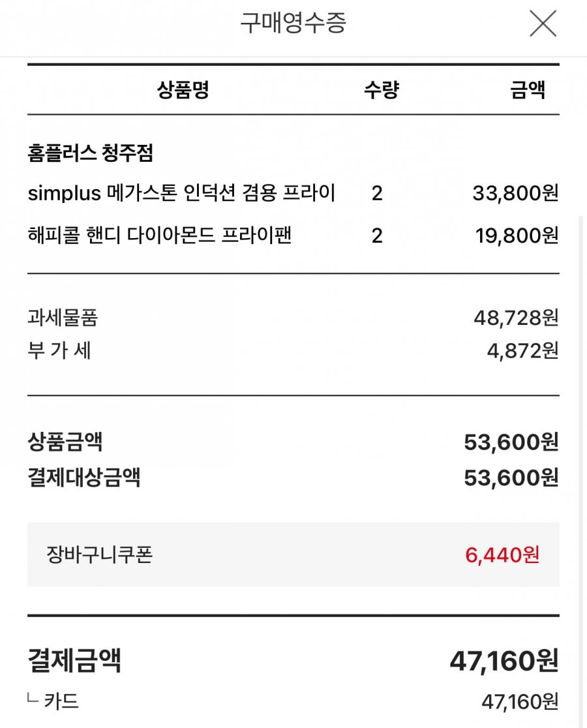
Task: Select the 수량 column header
Action: [x=382, y=89]
